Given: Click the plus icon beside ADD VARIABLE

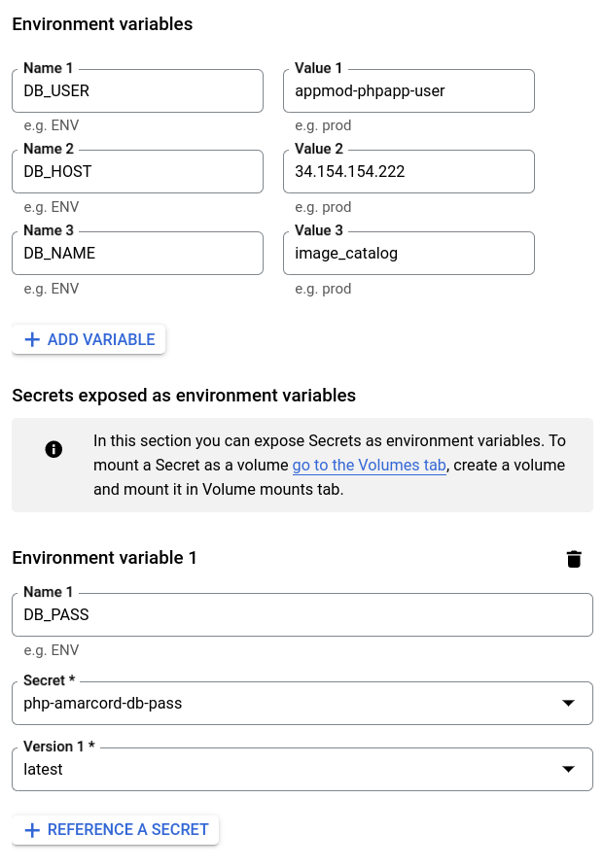Looking at the screenshot, I should point(32,339).
